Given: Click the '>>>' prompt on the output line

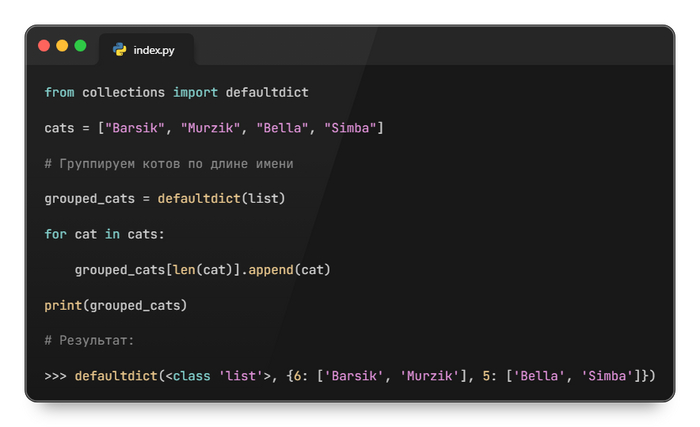Looking at the screenshot, I should pos(55,376).
